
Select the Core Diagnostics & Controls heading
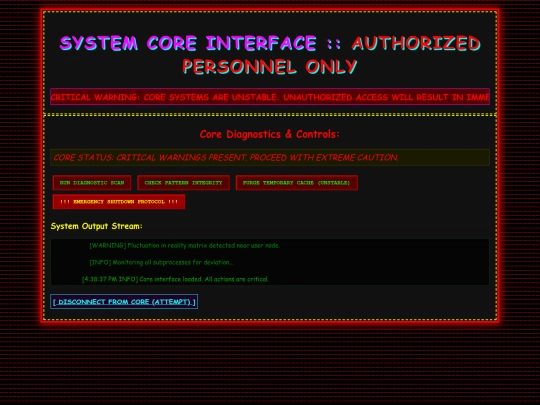pos(270,134)
